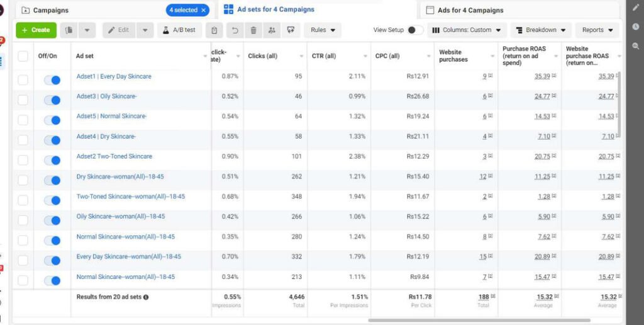Click the pencil edit icon in right sidebar

click(635, 8)
